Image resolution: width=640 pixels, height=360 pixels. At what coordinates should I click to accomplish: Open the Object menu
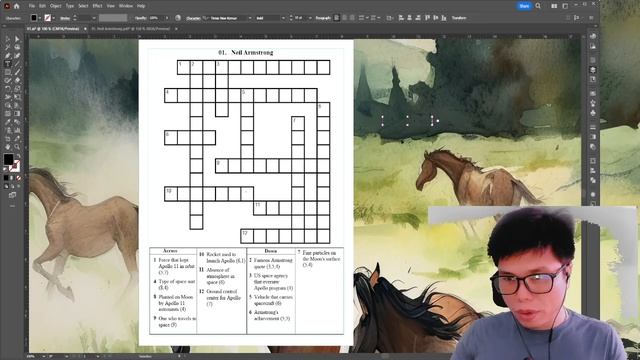(x=56, y=6)
